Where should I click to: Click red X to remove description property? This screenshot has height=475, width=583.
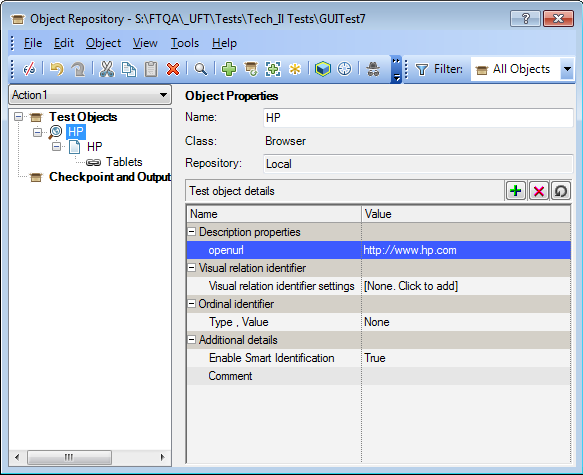pos(538,191)
